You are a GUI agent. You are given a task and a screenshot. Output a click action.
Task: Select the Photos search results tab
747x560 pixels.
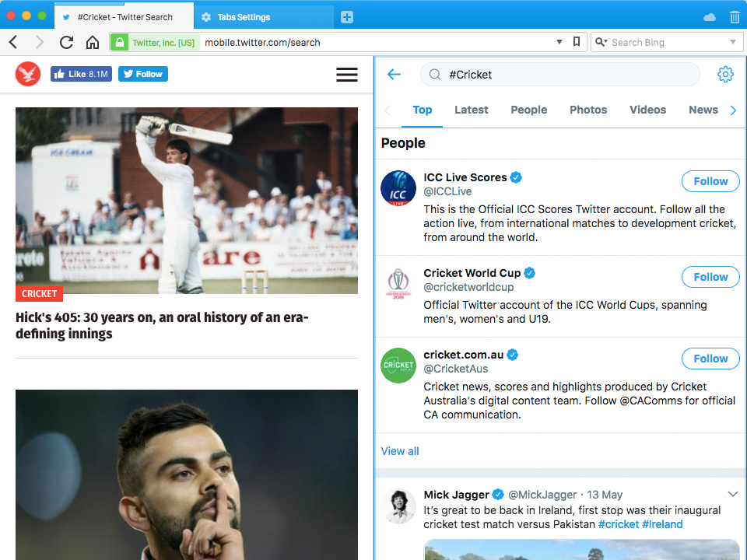point(588,110)
